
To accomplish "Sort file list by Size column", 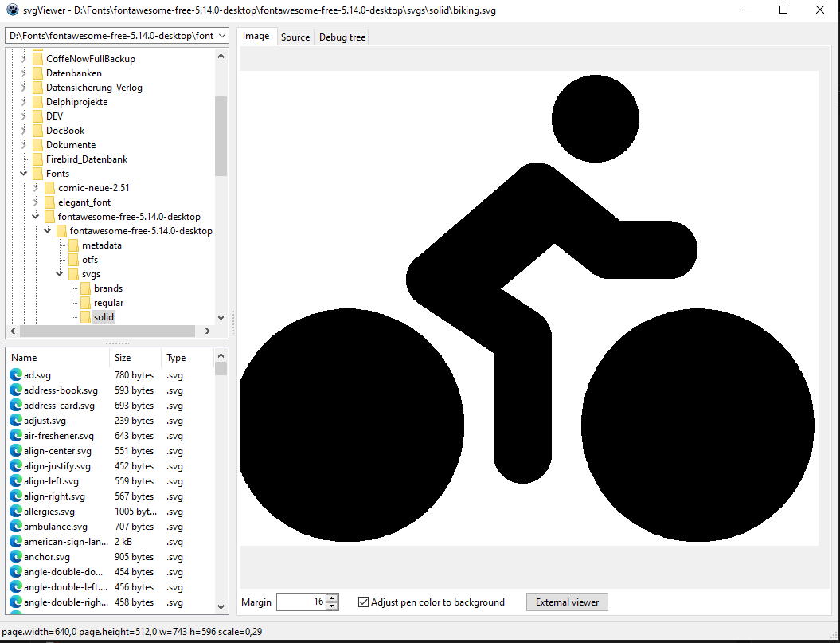I will point(135,357).
